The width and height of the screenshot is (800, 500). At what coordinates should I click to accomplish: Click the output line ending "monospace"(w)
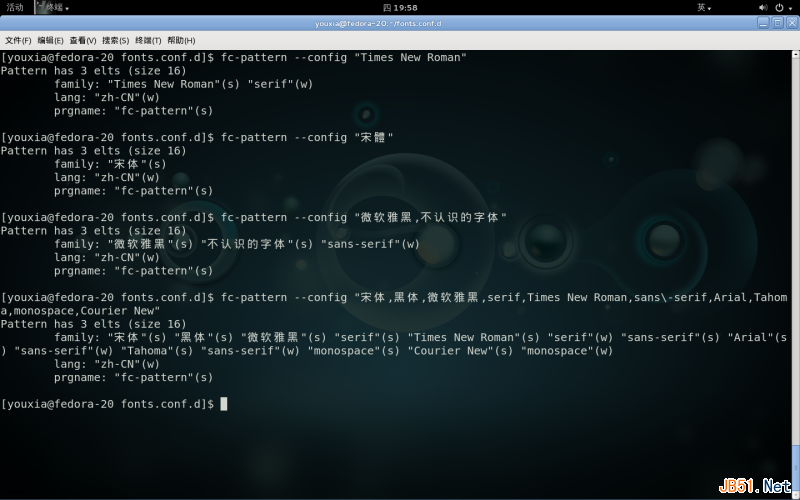[x=307, y=351]
